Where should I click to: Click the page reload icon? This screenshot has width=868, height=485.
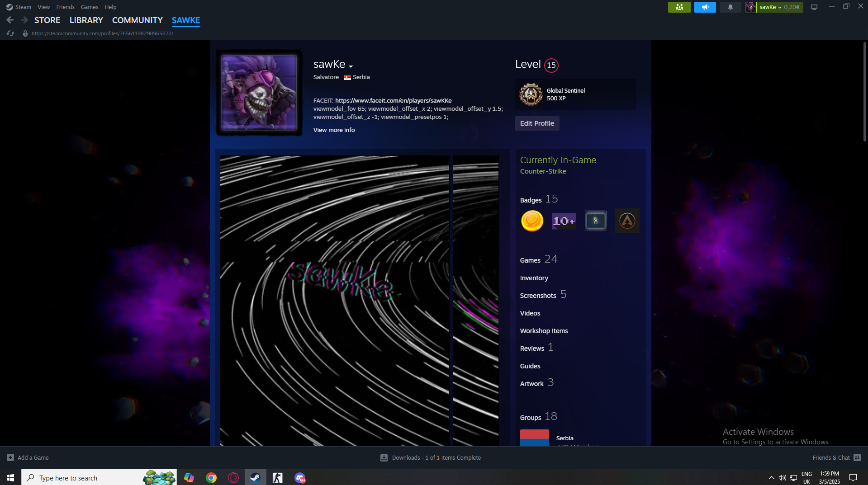pos(10,33)
